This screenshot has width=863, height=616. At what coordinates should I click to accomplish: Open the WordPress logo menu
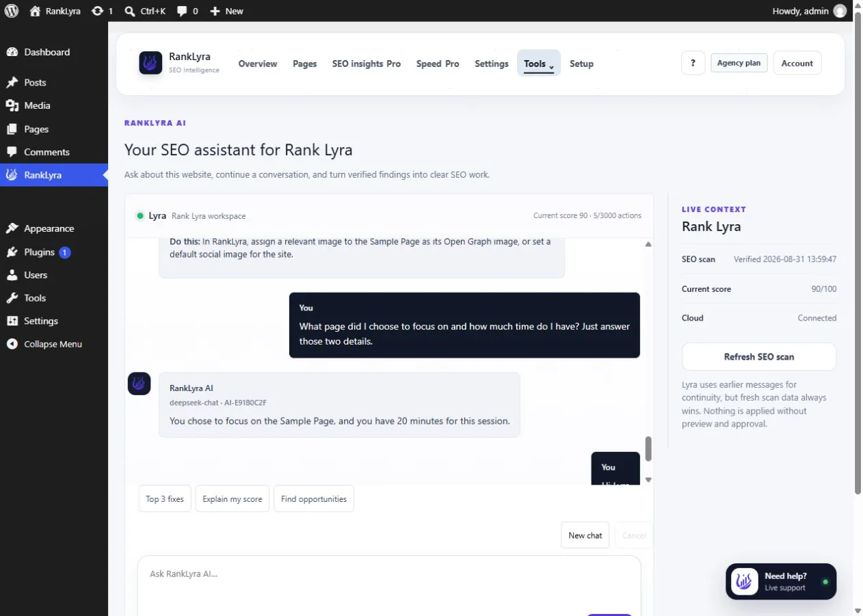tap(11, 11)
